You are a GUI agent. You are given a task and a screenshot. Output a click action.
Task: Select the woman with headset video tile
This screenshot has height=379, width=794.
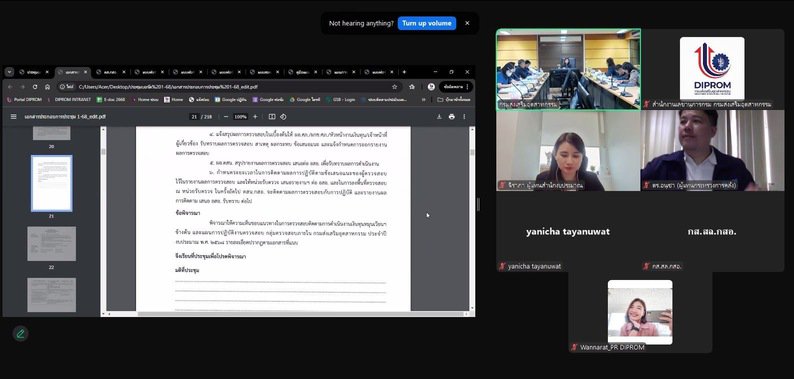(x=568, y=151)
